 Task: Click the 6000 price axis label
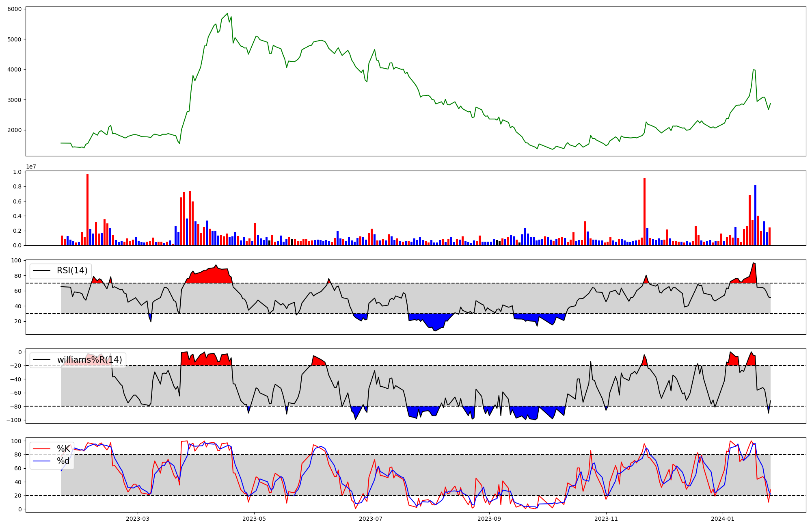click(15, 9)
